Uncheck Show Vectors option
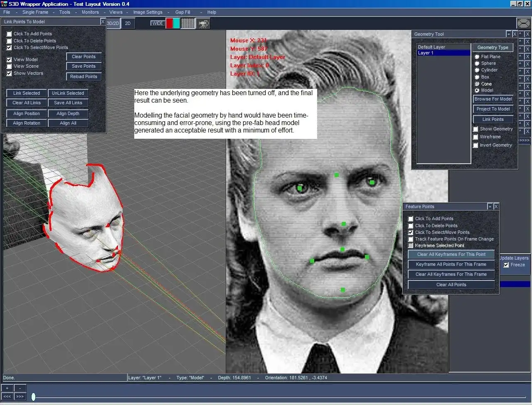The width and height of the screenshot is (532, 405). (x=9, y=74)
